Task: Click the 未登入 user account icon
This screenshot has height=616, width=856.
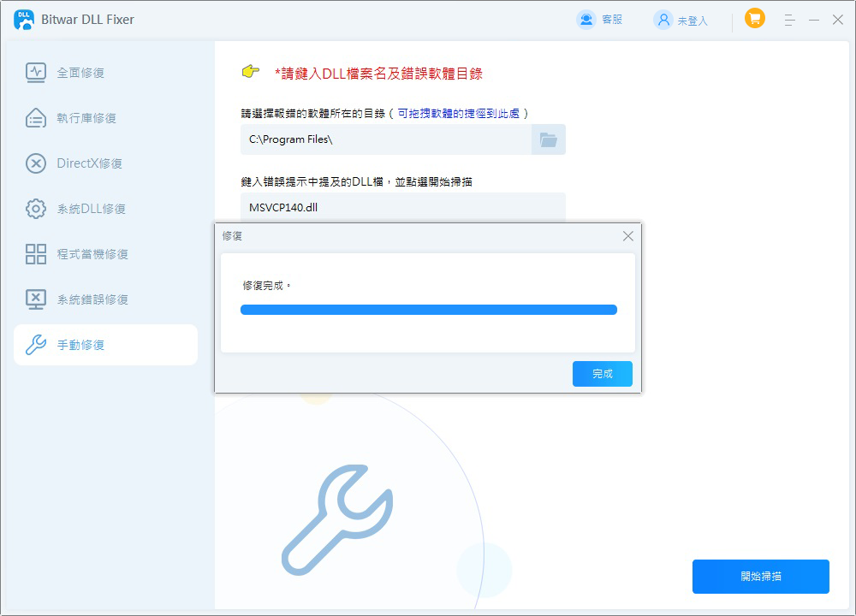Action: point(663,21)
